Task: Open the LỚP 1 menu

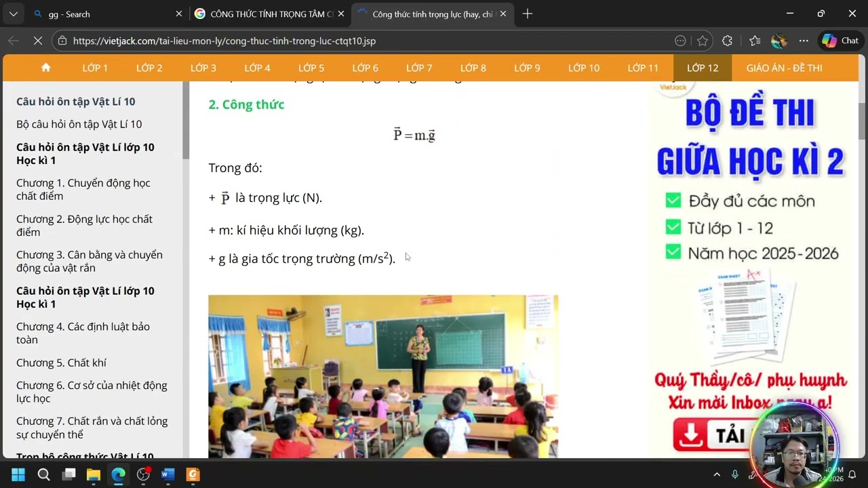Action: pos(95,68)
